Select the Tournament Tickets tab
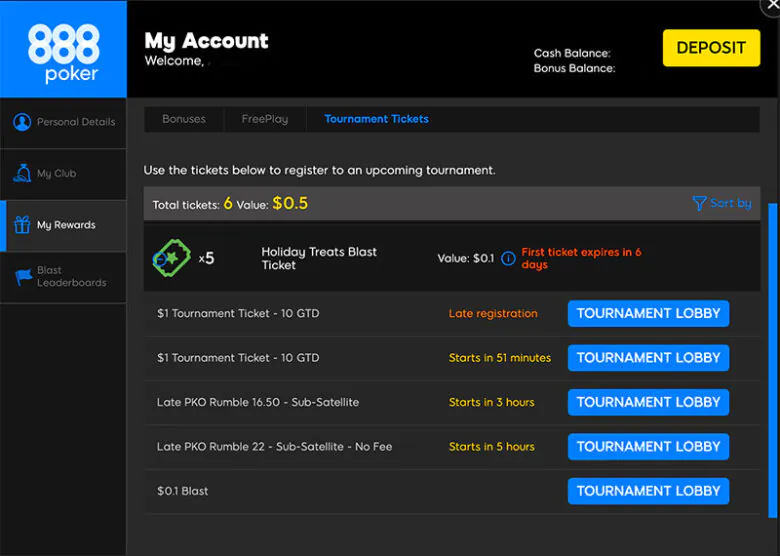Image resolution: width=780 pixels, height=556 pixels. click(x=376, y=119)
